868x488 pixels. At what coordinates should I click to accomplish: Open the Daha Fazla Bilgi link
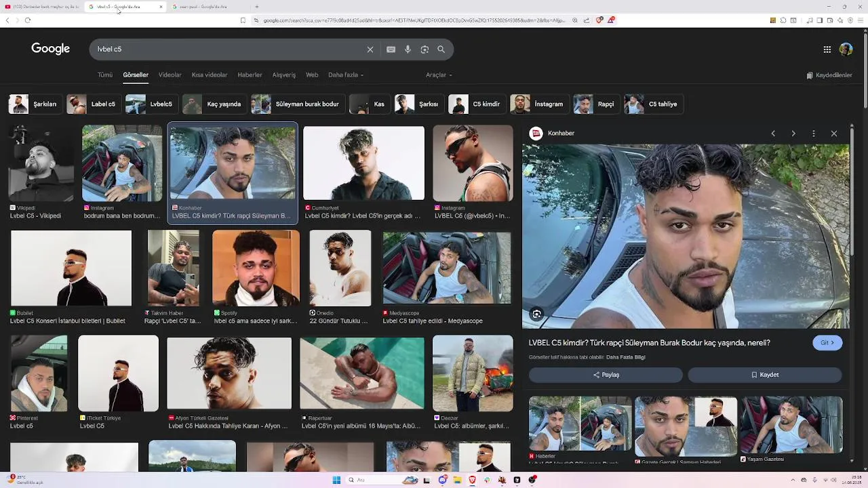coord(625,357)
